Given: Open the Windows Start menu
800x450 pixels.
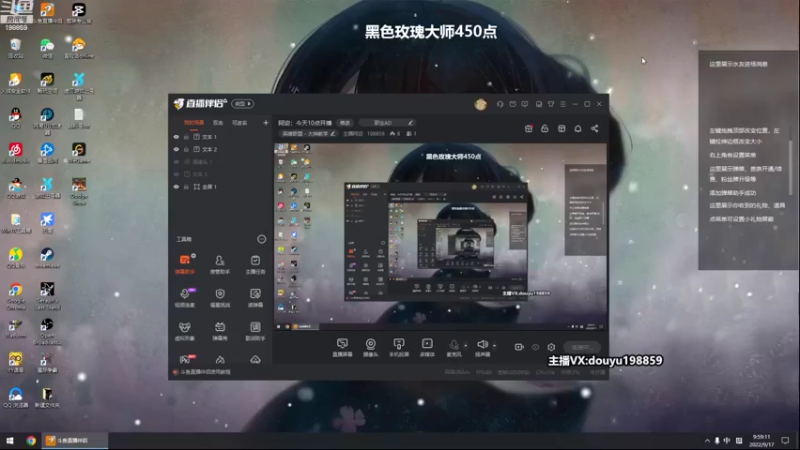Looking at the screenshot, I should coord(10,440).
